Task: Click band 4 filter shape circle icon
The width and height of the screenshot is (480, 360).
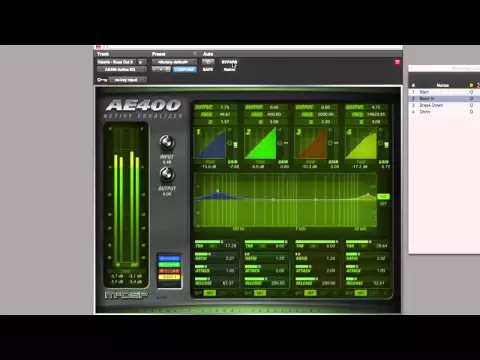Action: [x=381, y=143]
